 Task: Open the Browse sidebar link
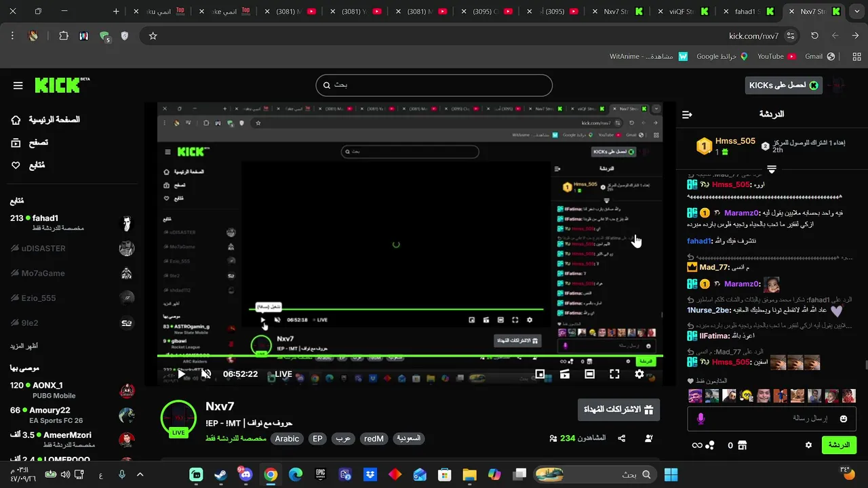(x=29, y=142)
